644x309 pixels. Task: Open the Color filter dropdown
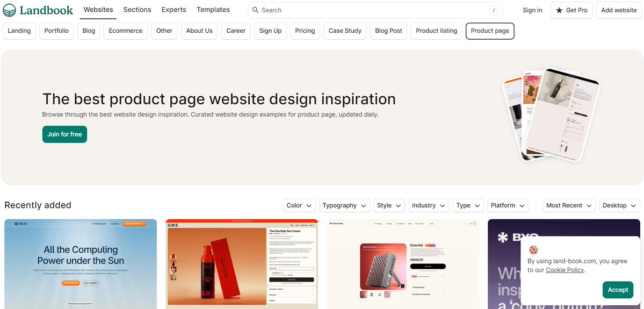click(299, 205)
